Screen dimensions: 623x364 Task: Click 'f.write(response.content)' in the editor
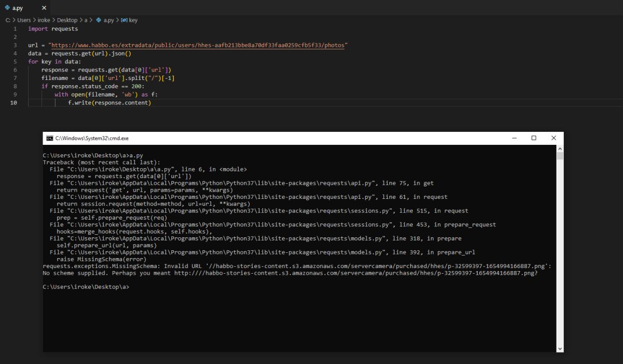coord(110,103)
